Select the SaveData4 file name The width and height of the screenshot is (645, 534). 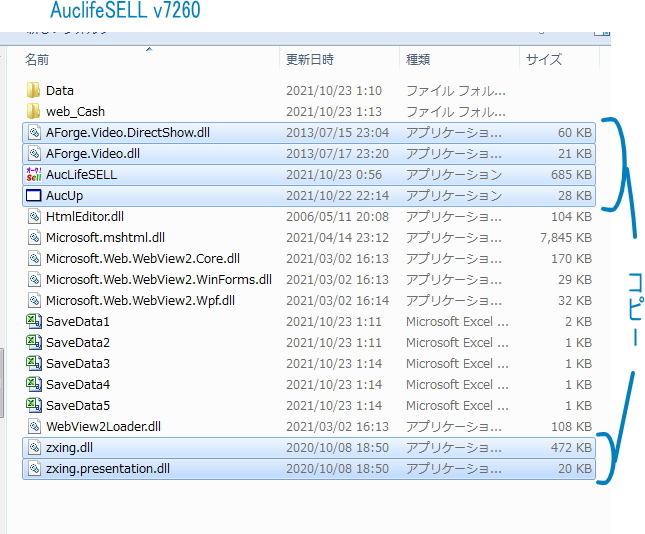(78, 384)
